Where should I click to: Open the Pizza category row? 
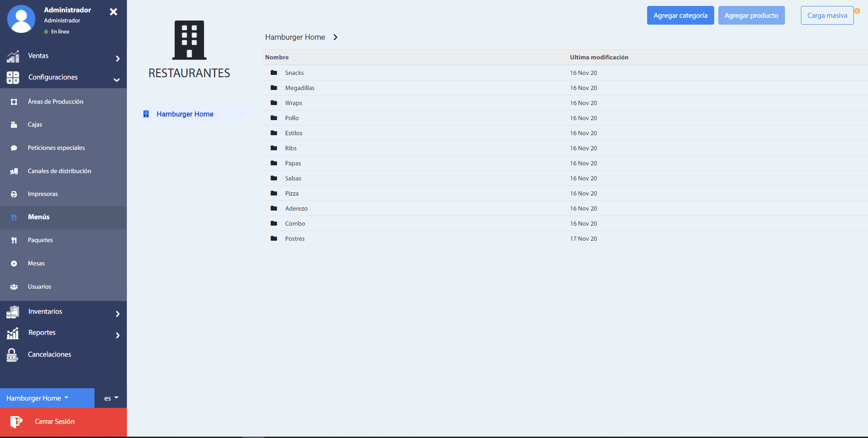tap(292, 194)
